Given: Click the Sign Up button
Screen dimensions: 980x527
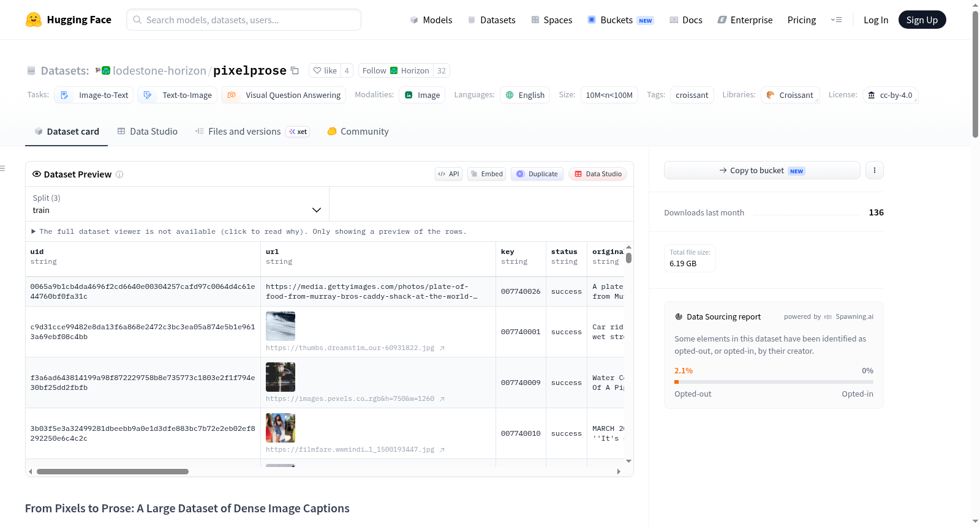Looking at the screenshot, I should [922, 20].
